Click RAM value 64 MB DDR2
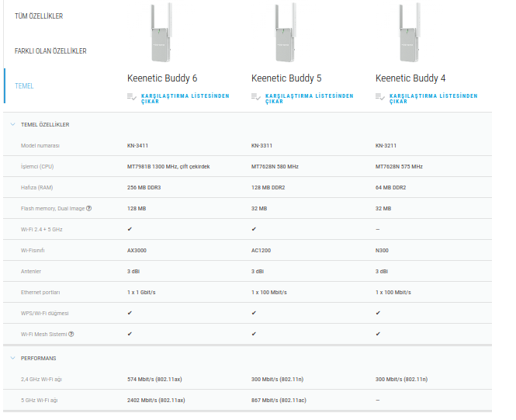The height and width of the screenshot is (420, 516). click(390, 188)
